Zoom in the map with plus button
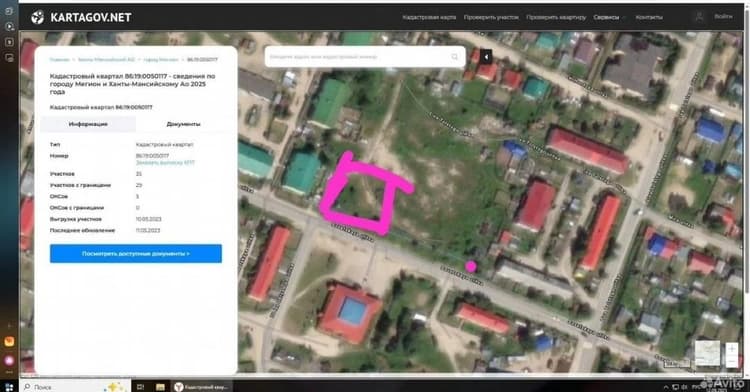Screen dimensions: 750x392 tap(731, 348)
